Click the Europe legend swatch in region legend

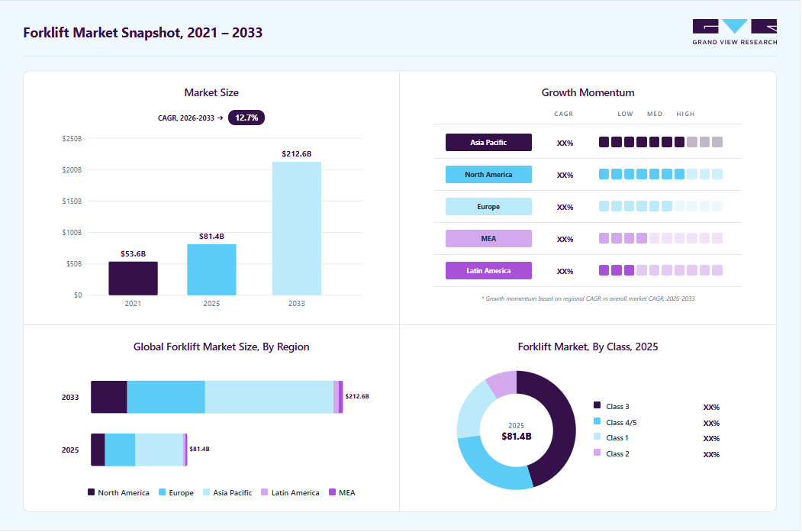tap(162, 492)
